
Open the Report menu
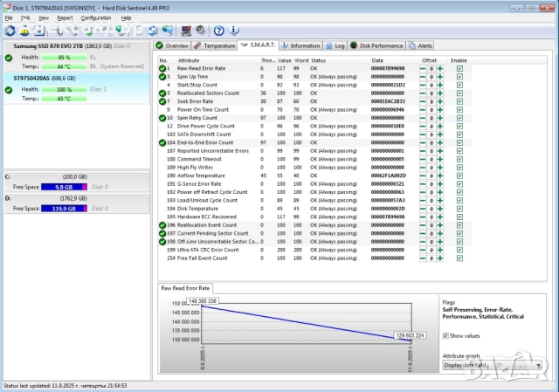click(65, 17)
